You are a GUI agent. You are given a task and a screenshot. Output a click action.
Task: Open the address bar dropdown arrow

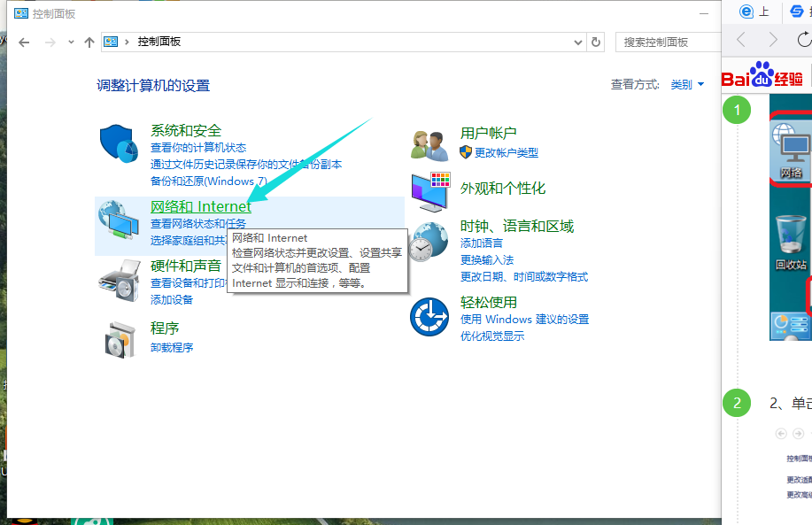577,42
